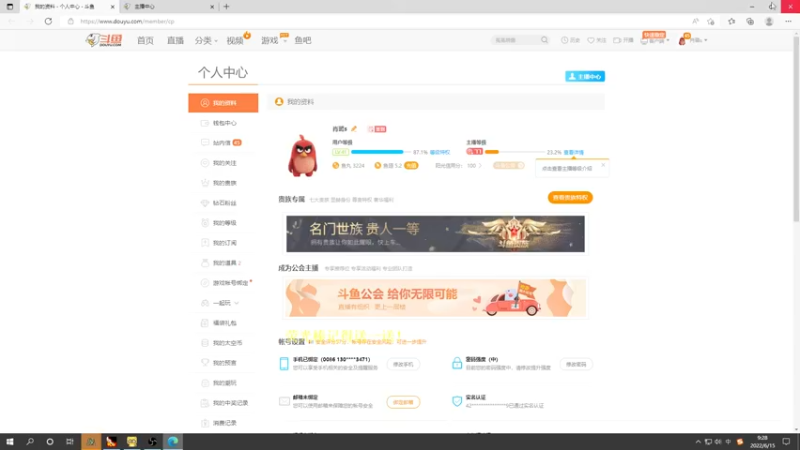Click the orange 绑定邮箱 button

tap(403, 402)
